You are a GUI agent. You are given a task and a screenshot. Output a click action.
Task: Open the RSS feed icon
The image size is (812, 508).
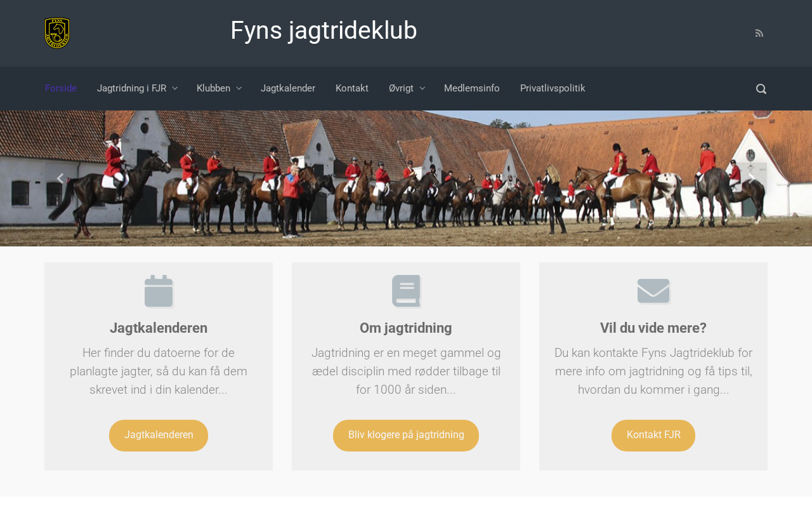click(759, 33)
